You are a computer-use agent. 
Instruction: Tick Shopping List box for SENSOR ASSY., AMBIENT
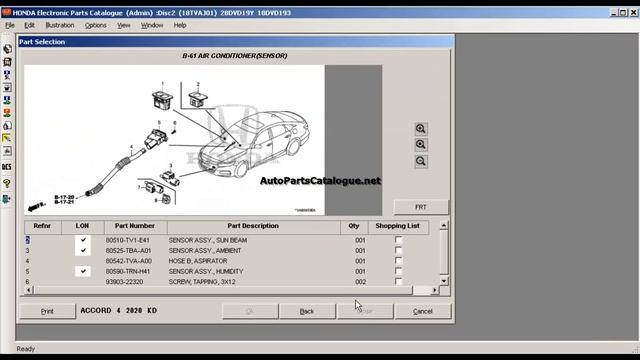(398, 250)
